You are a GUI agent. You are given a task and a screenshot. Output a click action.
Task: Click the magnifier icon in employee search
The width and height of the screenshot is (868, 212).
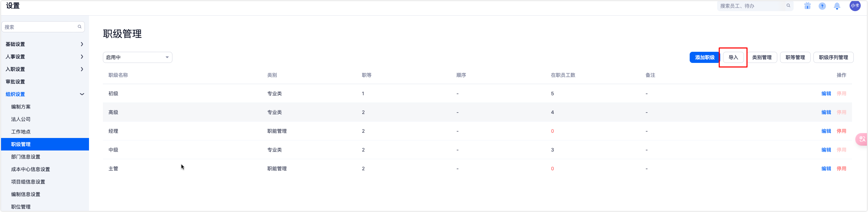point(788,6)
